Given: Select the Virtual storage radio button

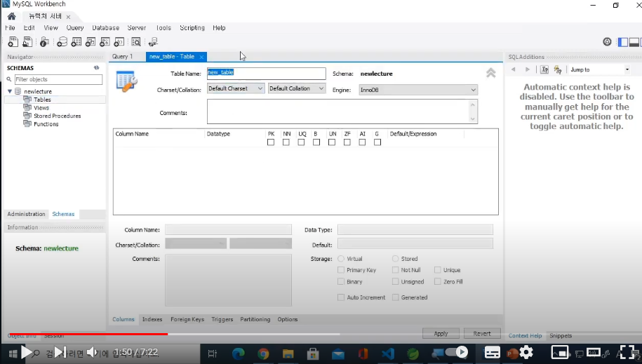Looking at the screenshot, I should pos(341,259).
